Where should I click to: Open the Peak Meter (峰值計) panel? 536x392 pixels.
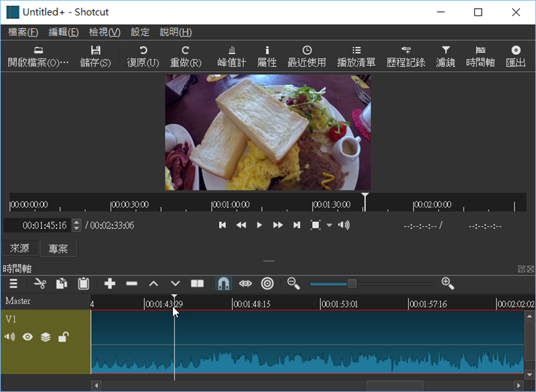point(232,56)
